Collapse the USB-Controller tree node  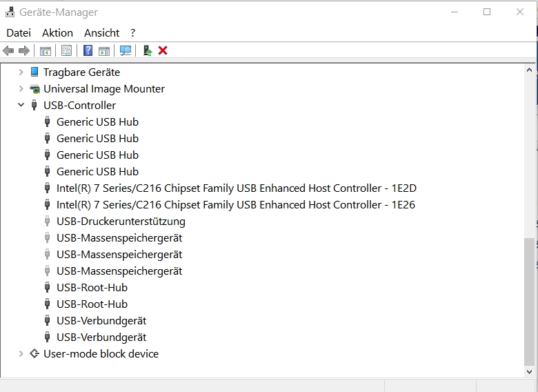pyautogui.click(x=21, y=106)
